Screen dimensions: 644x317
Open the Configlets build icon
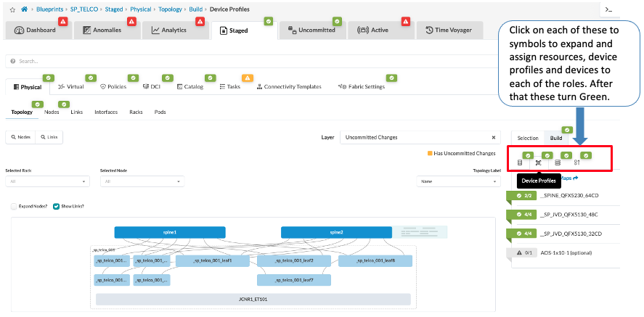[576, 162]
